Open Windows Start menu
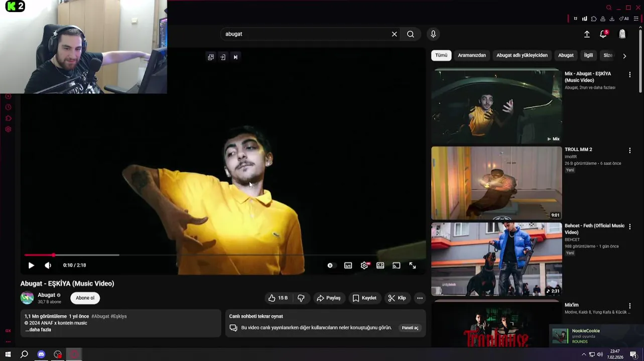This screenshot has width=644, height=361. coord(8,354)
